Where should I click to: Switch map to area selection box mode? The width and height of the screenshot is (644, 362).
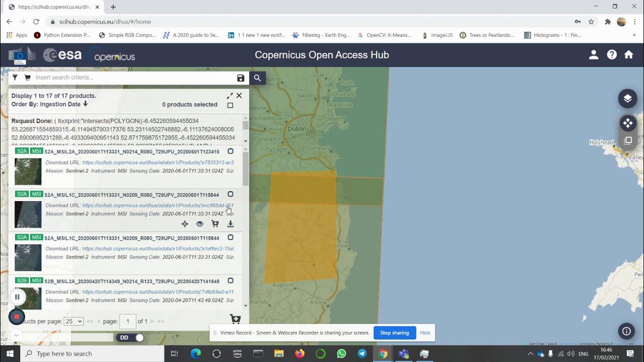(627, 141)
